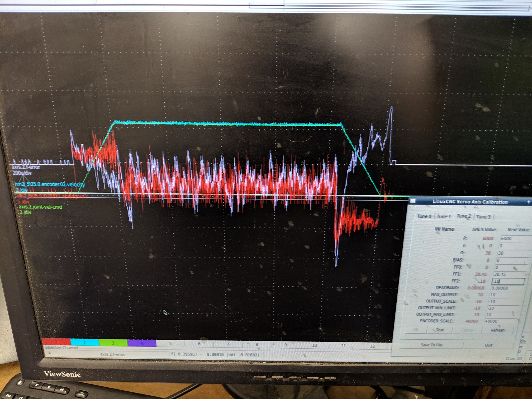Quit the calibration window
532x399 pixels.
coord(488,345)
